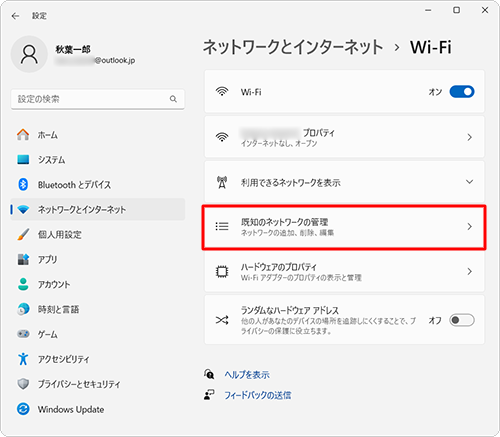This screenshot has width=500, height=437.
Task: Select Bluetooth とデバイス in the sidebar
Action: pos(98,185)
